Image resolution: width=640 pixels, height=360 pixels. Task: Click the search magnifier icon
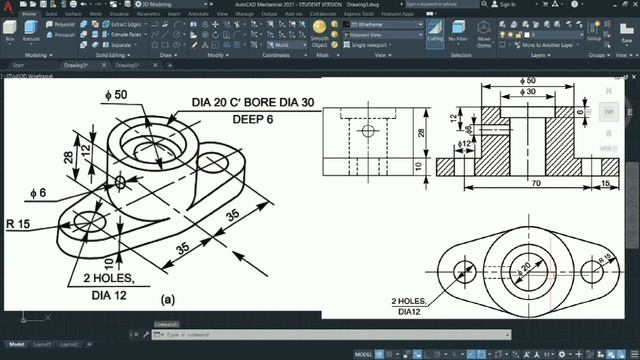pos(484,4)
